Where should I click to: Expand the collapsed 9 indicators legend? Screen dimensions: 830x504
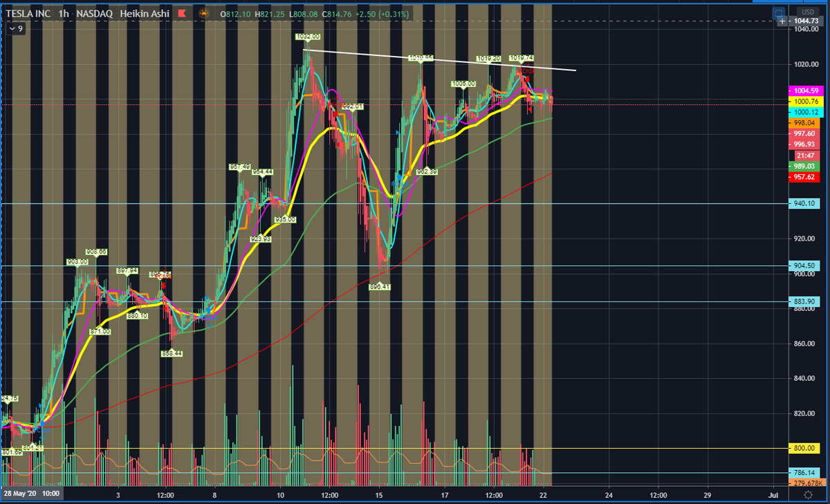(16, 30)
